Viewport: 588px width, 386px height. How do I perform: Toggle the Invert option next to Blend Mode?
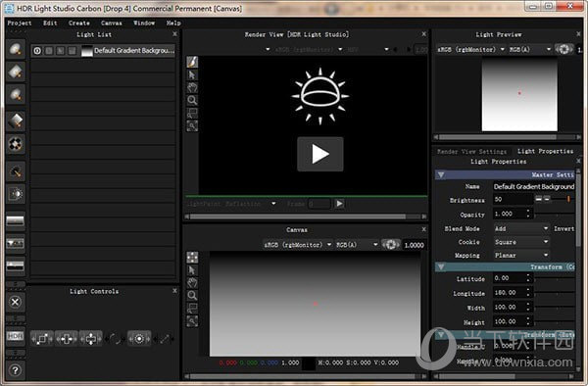(x=564, y=228)
